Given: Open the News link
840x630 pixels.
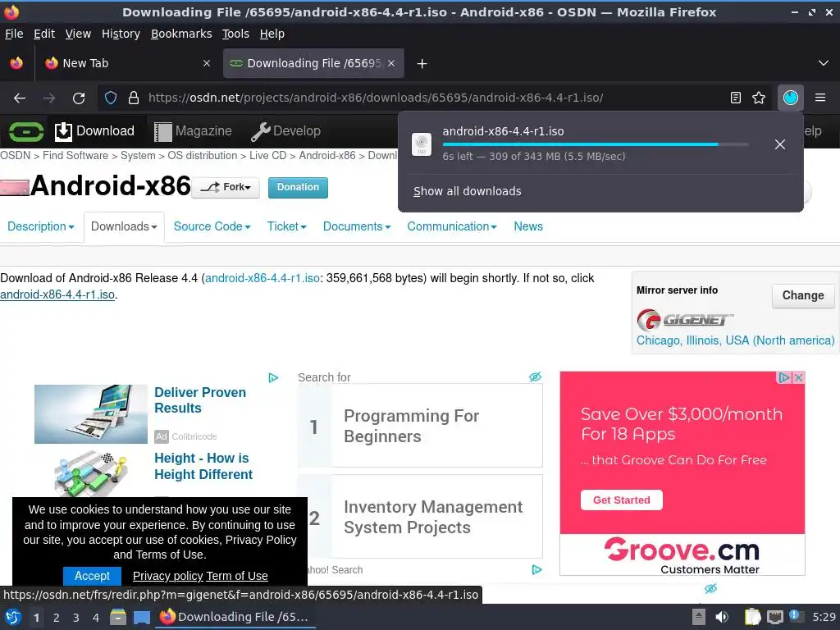Looking at the screenshot, I should click(x=528, y=226).
